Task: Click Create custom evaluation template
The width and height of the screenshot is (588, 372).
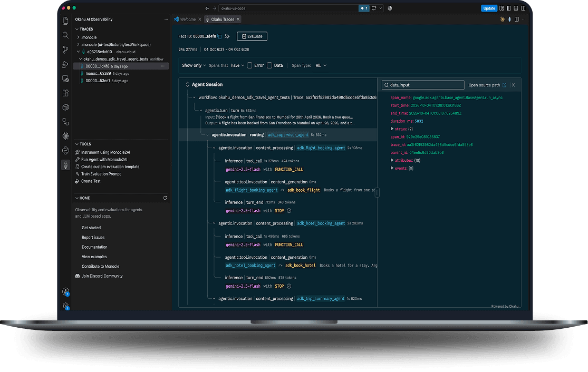Action: (110, 167)
